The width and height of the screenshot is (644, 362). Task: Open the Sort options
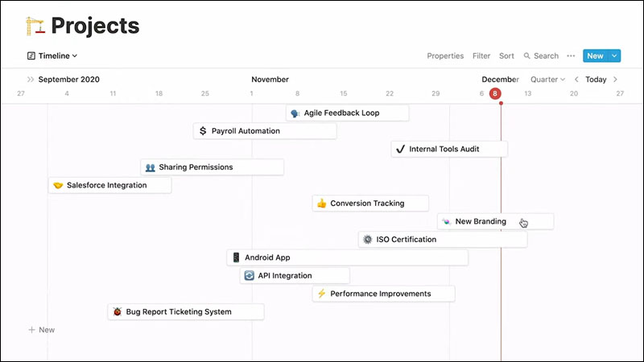click(x=506, y=56)
